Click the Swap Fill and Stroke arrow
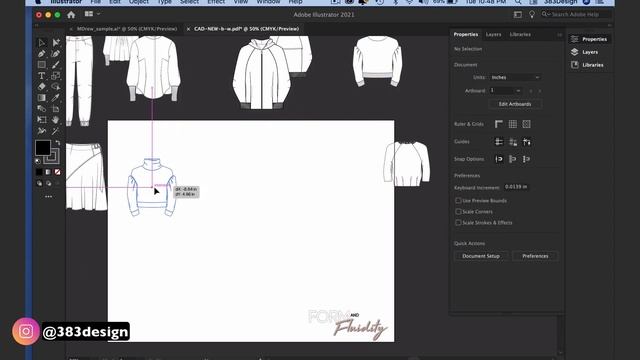Image resolution: width=640 pixels, height=360 pixels. click(x=58, y=142)
